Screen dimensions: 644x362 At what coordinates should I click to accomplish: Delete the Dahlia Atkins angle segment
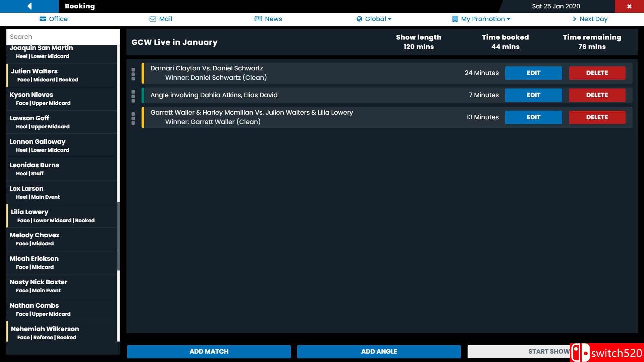(x=597, y=95)
